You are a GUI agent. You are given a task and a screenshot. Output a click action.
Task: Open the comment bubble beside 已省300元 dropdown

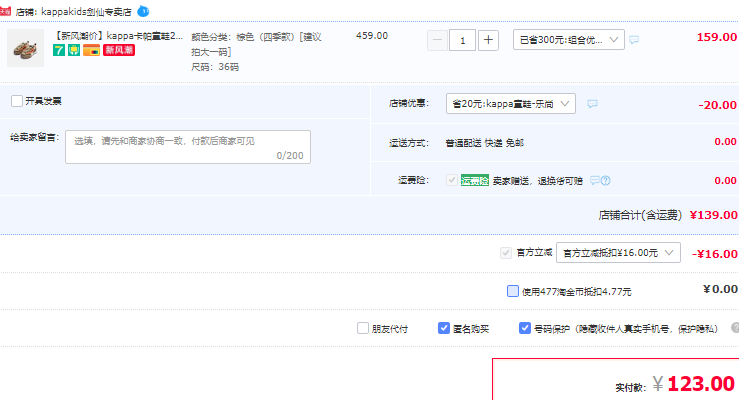pyautogui.click(x=634, y=40)
